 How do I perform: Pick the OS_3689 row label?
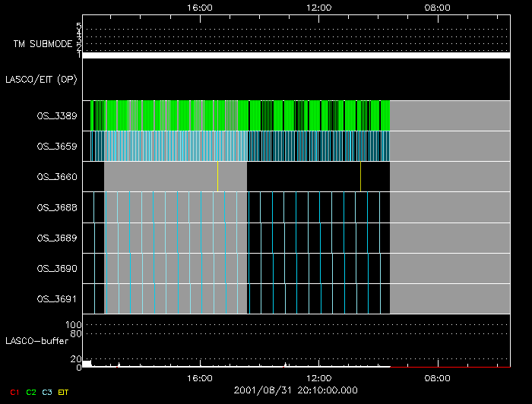57,238
